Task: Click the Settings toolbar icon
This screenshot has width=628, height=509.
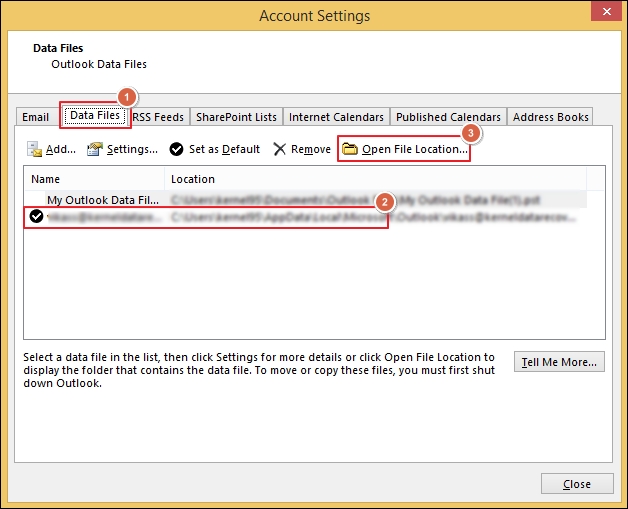Action: pyautogui.click(x=95, y=149)
